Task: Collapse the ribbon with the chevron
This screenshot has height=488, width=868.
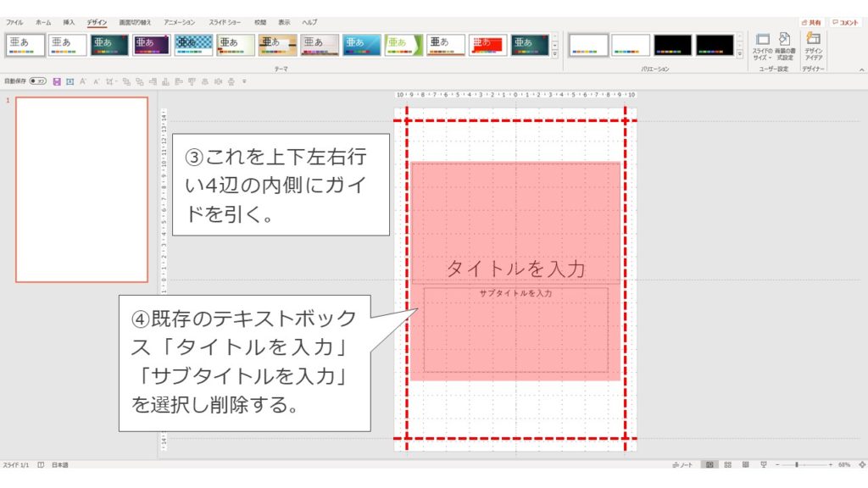Action: (x=861, y=69)
